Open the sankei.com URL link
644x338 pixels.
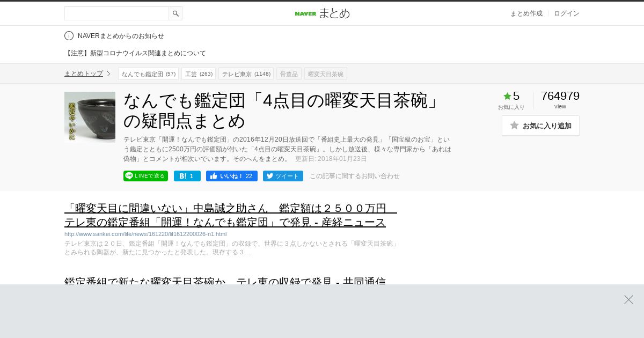click(x=145, y=234)
